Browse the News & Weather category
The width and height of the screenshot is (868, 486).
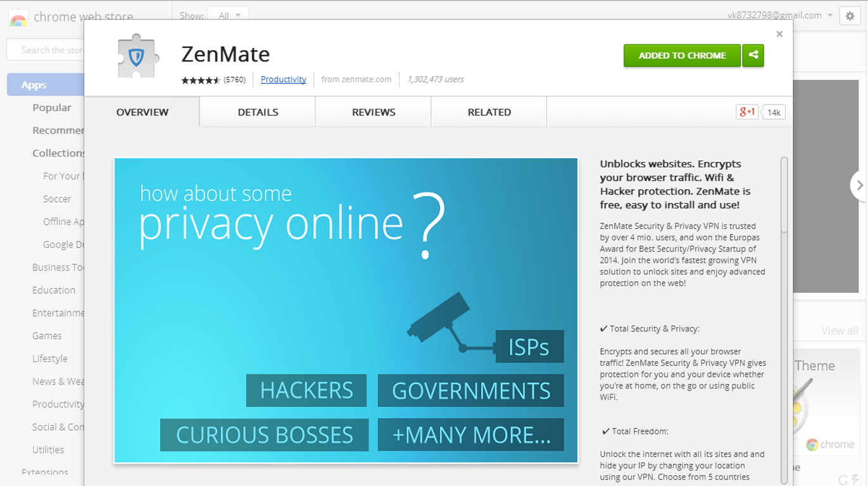pos(58,381)
